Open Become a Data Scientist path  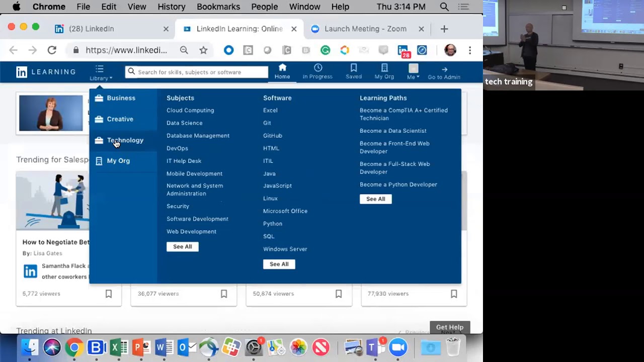pos(393,131)
